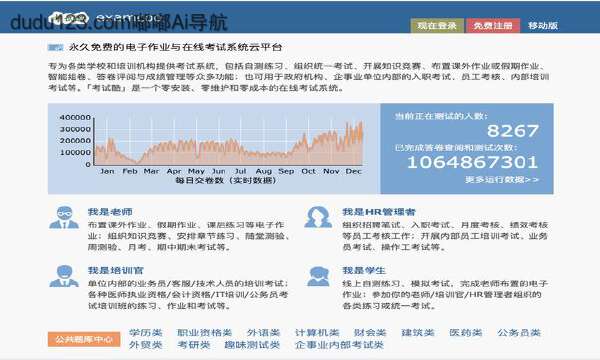Click the red 免费注册 register button

(493, 26)
